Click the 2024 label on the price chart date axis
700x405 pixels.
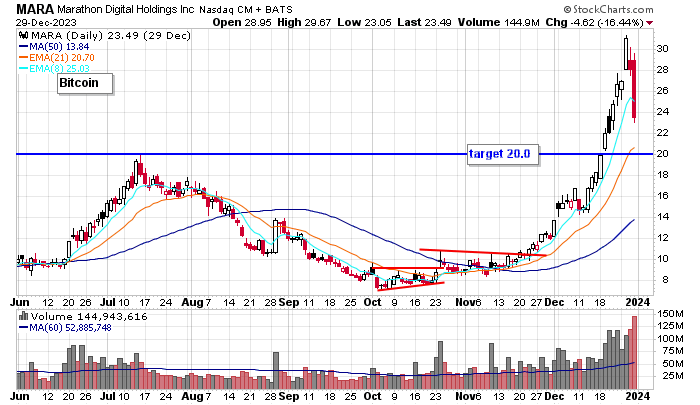638,302
